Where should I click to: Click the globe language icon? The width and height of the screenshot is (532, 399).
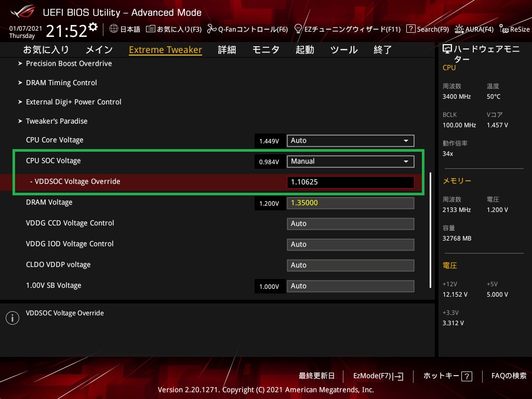(114, 29)
